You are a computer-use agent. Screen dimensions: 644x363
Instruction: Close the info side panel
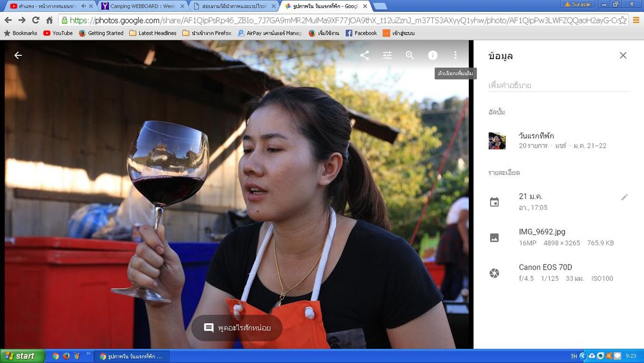(x=623, y=55)
